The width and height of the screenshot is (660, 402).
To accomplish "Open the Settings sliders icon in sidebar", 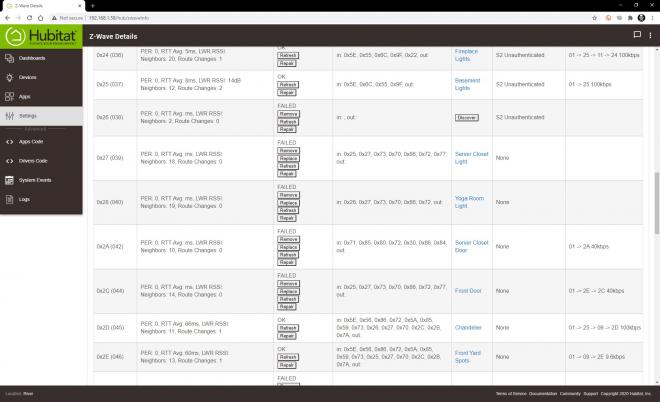I will click(x=9, y=116).
